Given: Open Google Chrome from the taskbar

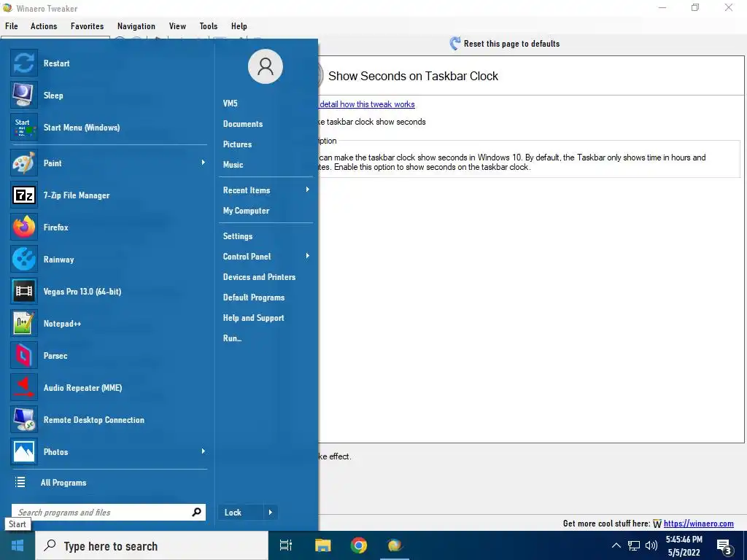Looking at the screenshot, I should (x=359, y=545).
